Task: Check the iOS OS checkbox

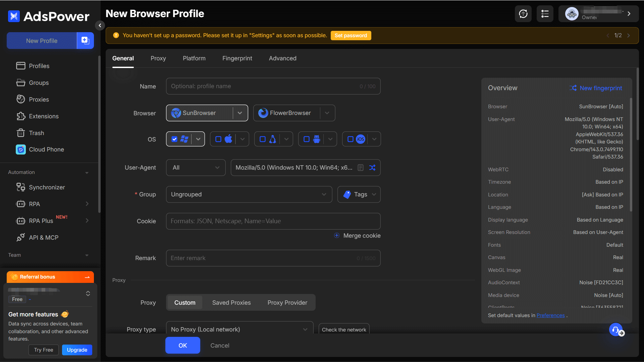Action: tap(351, 139)
